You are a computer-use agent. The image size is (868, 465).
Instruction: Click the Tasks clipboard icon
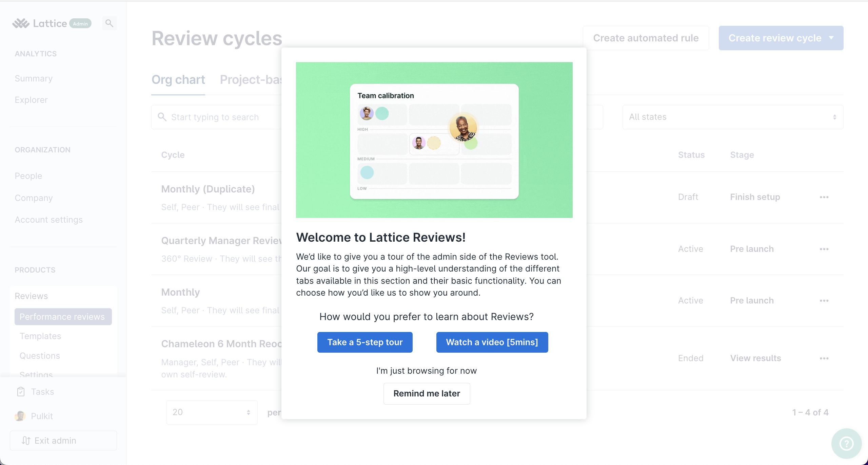pyautogui.click(x=21, y=392)
